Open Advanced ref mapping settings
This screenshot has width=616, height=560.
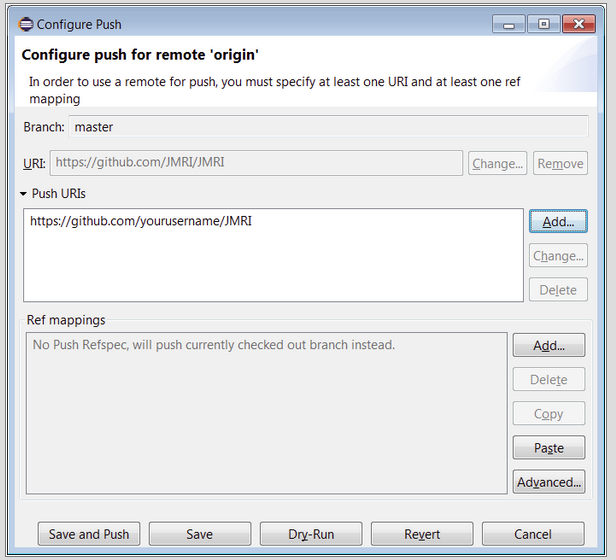click(x=549, y=482)
